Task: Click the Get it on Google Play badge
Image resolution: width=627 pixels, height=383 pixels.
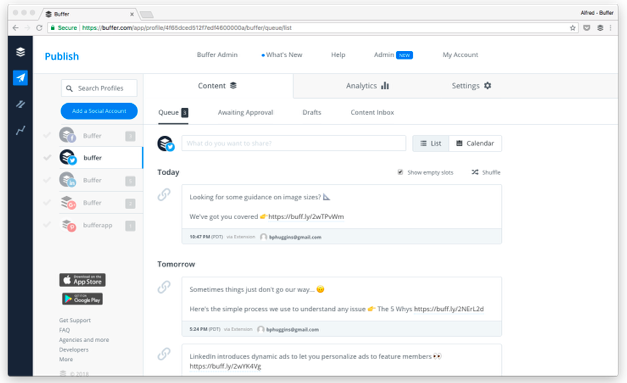Action: point(82,299)
